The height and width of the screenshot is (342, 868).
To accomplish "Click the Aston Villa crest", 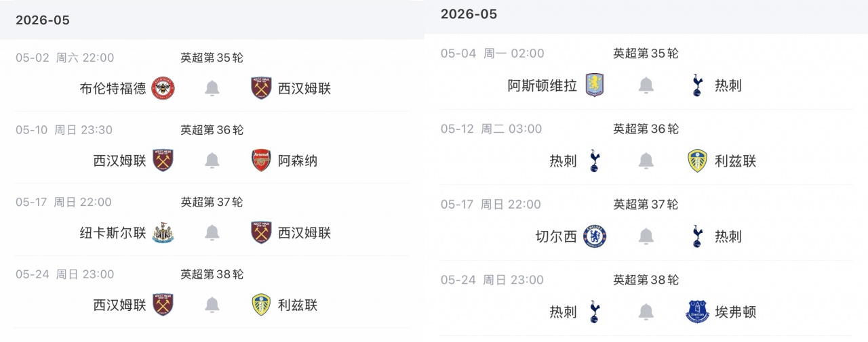I will click(x=594, y=85).
